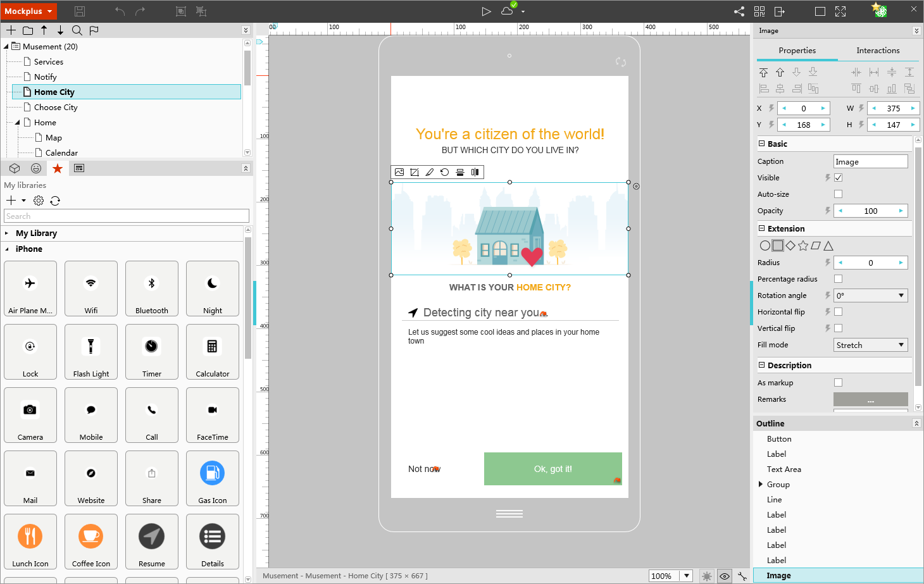The width and height of the screenshot is (924, 584).
Task: Click the Share icon in title bar
Action: pyautogui.click(x=739, y=11)
